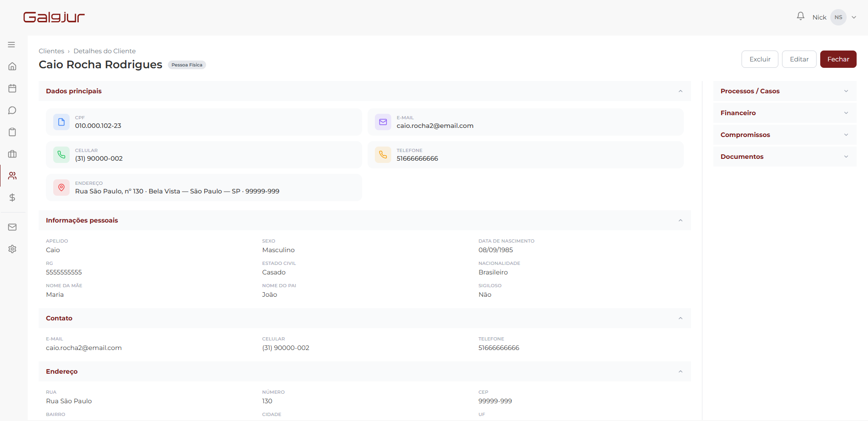Click Detalhes do Cliente breadcrumb
868x421 pixels.
[105, 51]
